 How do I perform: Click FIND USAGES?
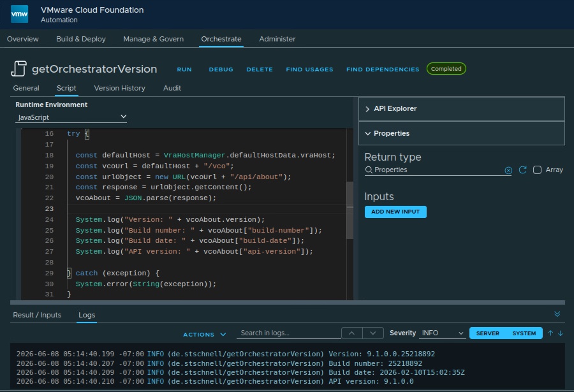click(x=309, y=69)
